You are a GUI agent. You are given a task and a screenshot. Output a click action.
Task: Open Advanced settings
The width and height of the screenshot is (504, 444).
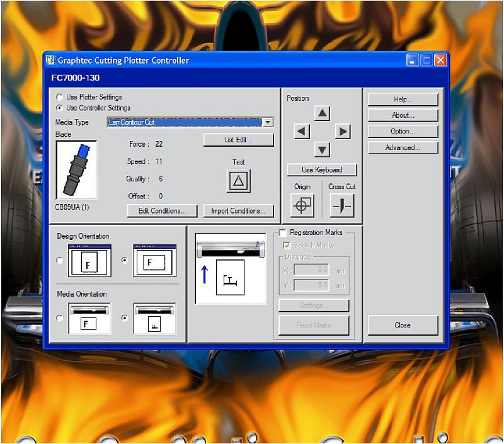[403, 148]
